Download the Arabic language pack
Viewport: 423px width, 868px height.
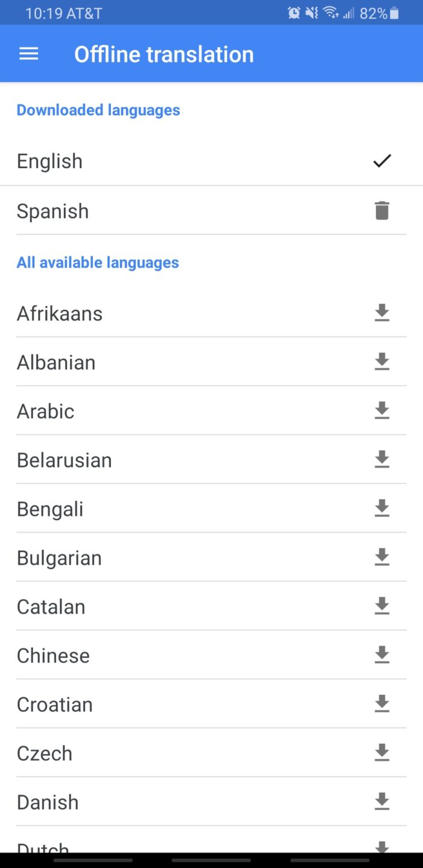(382, 410)
